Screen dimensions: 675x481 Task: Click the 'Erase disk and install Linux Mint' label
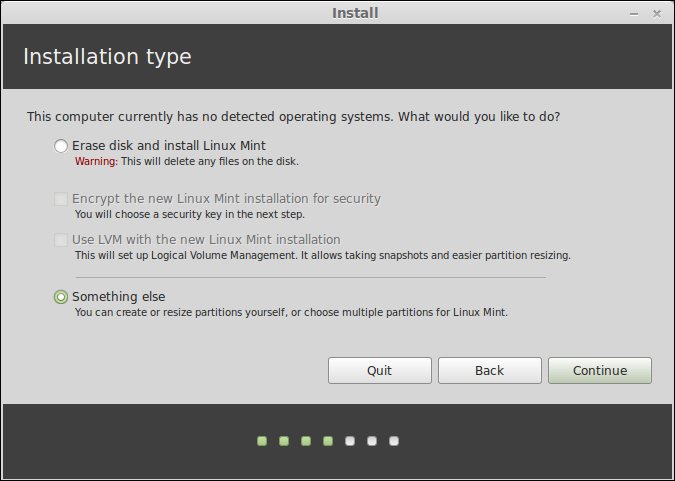tap(169, 146)
